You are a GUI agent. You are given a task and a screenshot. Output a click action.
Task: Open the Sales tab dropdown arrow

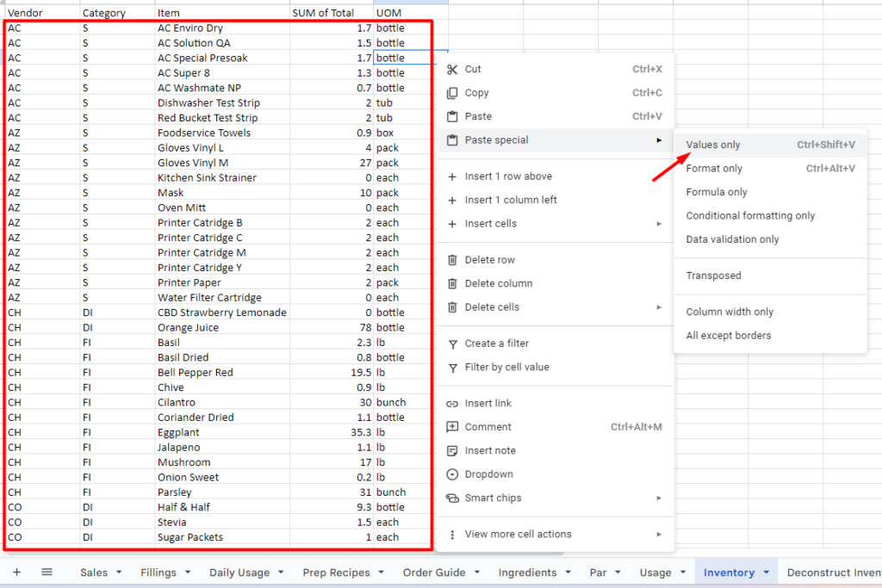[x=119, y=573]
